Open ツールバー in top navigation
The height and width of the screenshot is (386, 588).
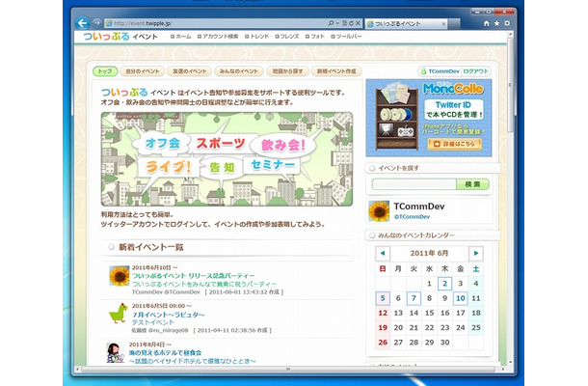[346, 37]
